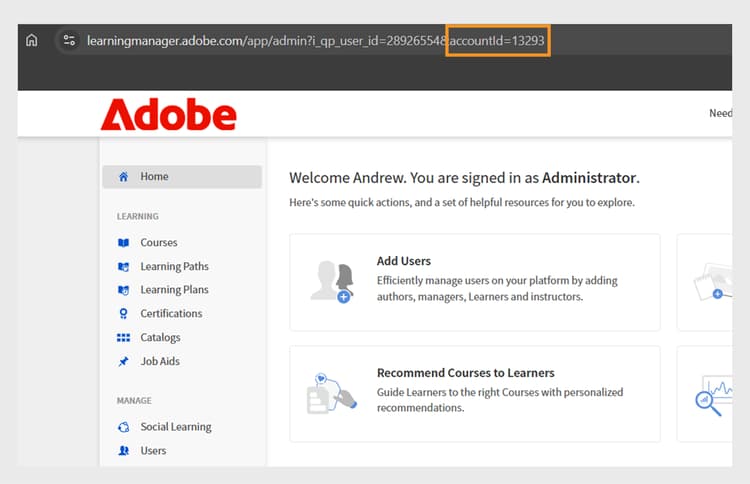This screenshot has height=484, width=750.
Task: Click the Add Users illustration
Action: (x=332, y=282)
